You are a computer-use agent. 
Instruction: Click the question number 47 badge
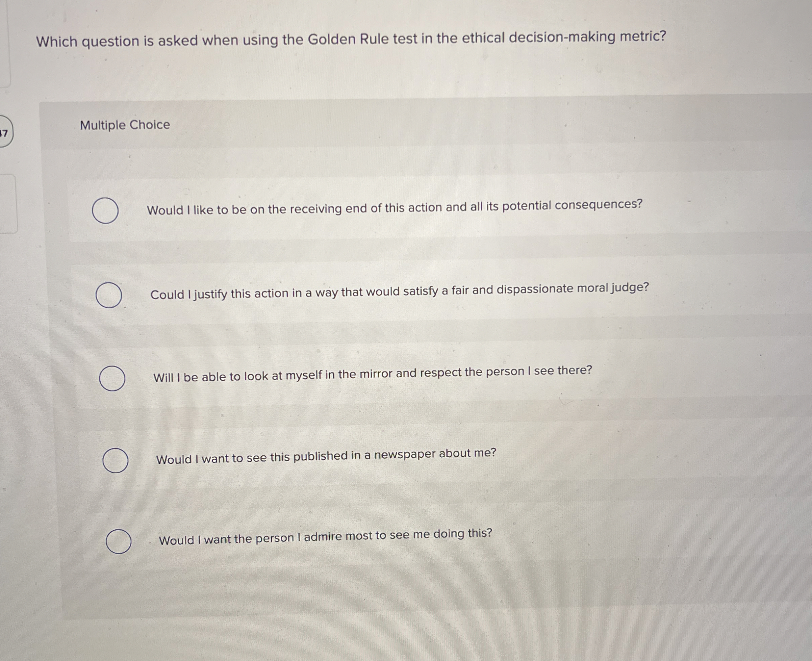point(6,133)
